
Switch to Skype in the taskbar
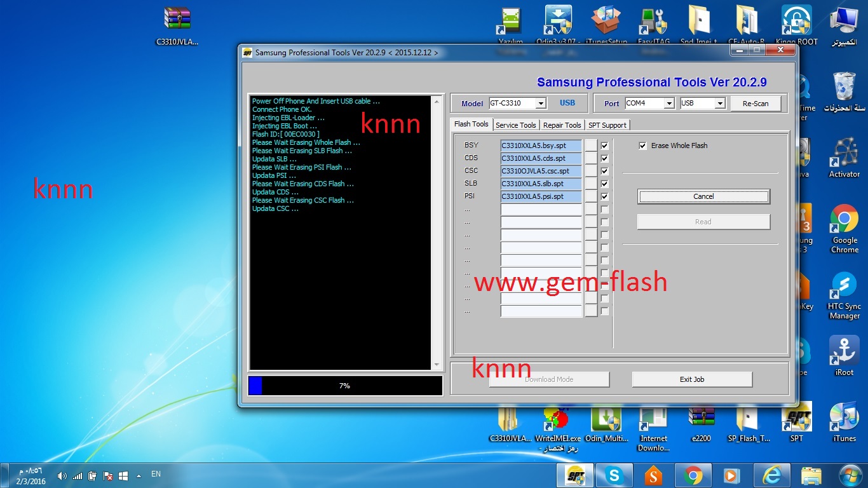(x=614, y=475)
